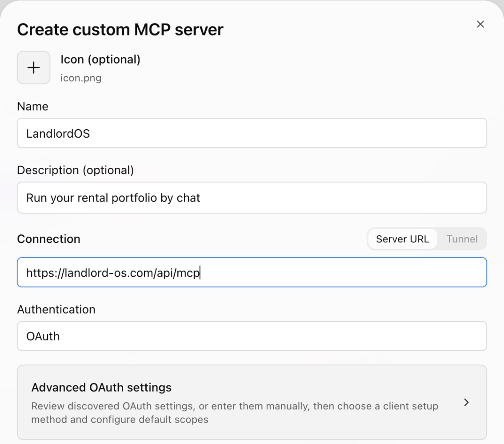Click the 'Authentication' label
This screenshot has height=444, width=504.
coord(56,309)
